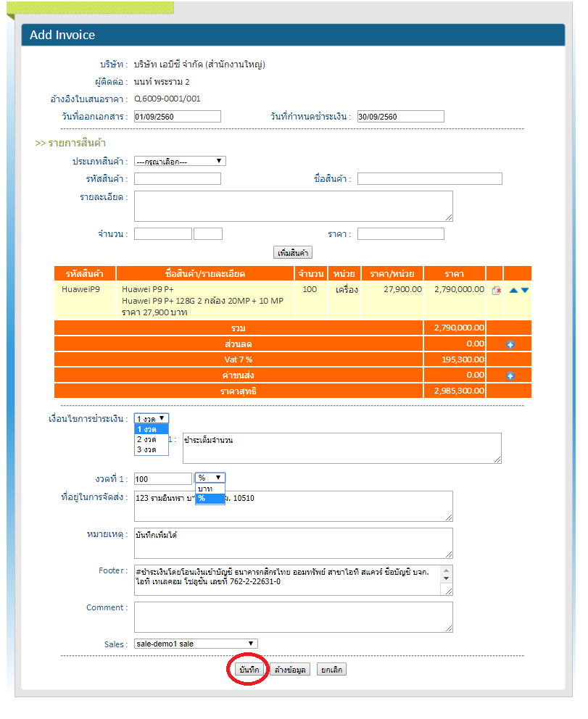Image resolution: width=588 pixels, height=719 pixels.
Task: Click the ยกเลิก cancel button
Action: pos(331,670)
